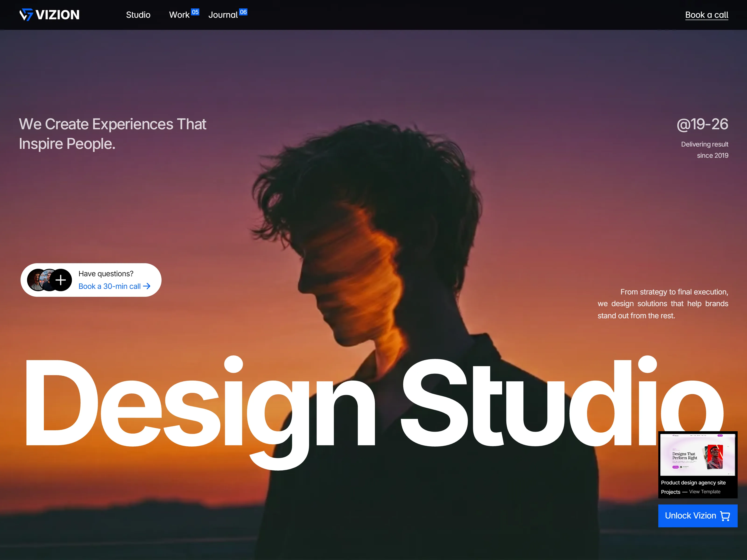Open the product design agency template thumbnail
Image resolution: width=747 pixels, height=560 pixels.
[698, 455]
